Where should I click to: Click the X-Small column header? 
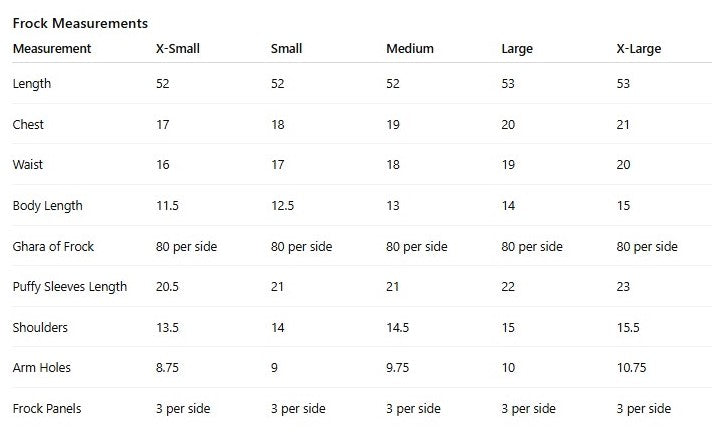coord(178,48)
